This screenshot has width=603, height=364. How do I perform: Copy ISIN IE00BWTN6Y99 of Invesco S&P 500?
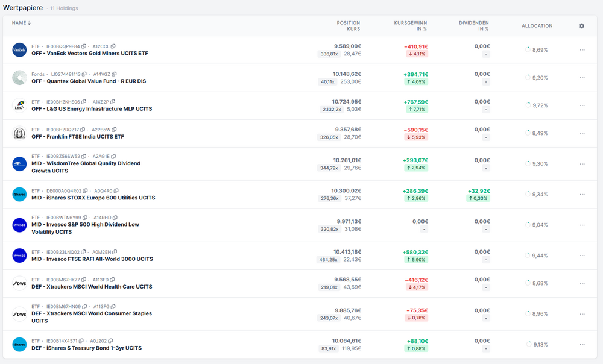[x=85, y=218]
